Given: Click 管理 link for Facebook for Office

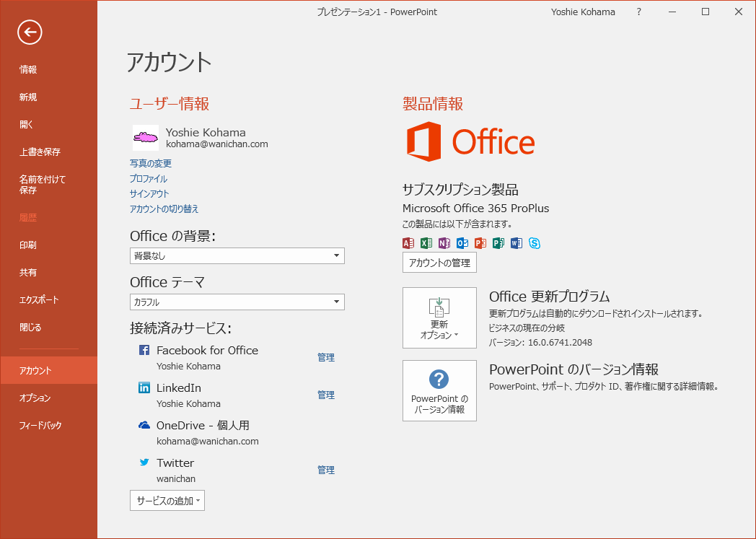Looking at the screenshot, I should [x=326, y=357].
